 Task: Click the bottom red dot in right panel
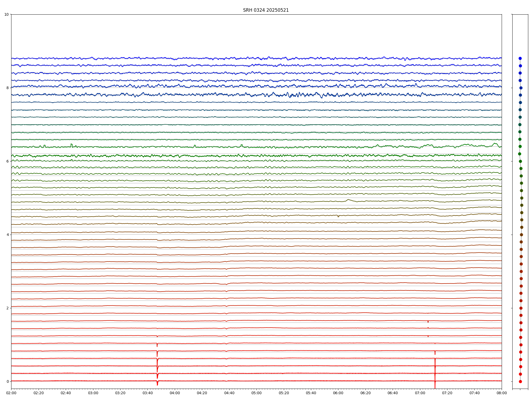(x=520, y=381)
